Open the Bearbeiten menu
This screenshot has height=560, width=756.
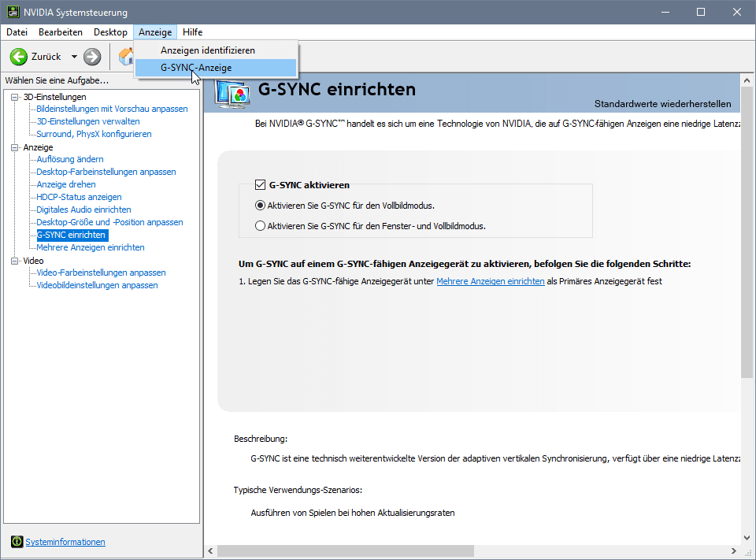click(61, 32)
